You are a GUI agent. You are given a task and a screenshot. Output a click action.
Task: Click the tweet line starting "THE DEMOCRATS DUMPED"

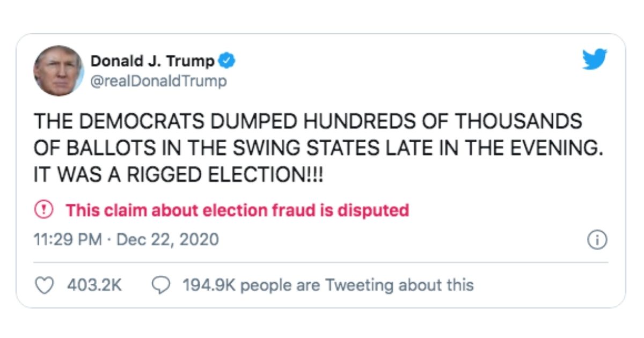click(x=308, y=122)
